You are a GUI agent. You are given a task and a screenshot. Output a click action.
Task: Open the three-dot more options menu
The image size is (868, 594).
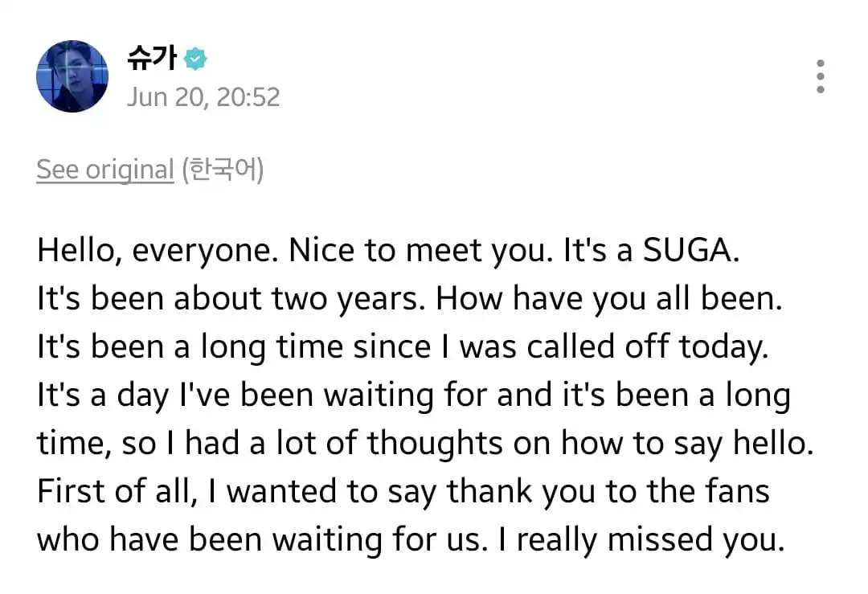click(x=821, y=76)
